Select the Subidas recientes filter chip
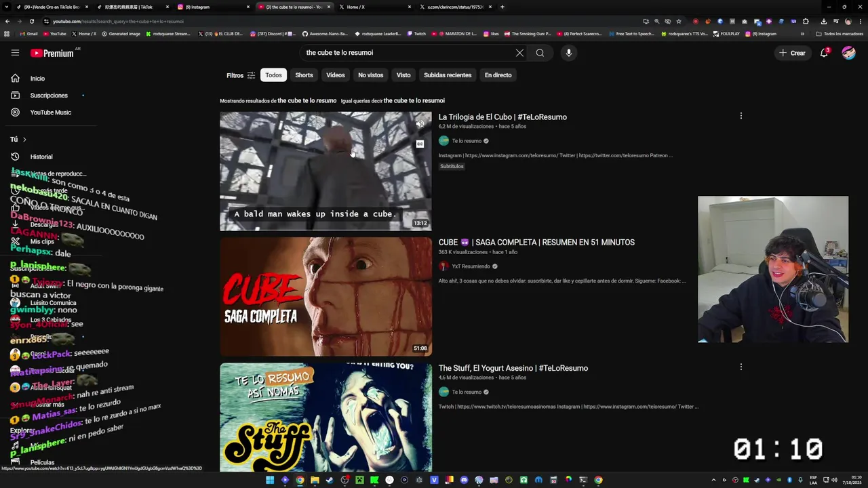 pyautogui.click(x=448, y=75)
